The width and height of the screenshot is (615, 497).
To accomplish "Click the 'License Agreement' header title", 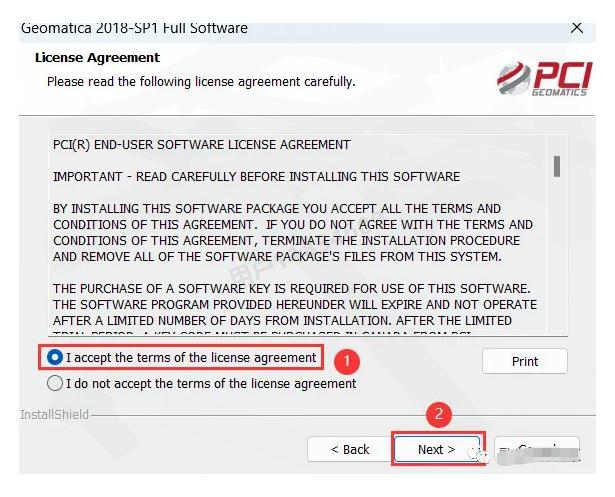I will pos(97,58).
